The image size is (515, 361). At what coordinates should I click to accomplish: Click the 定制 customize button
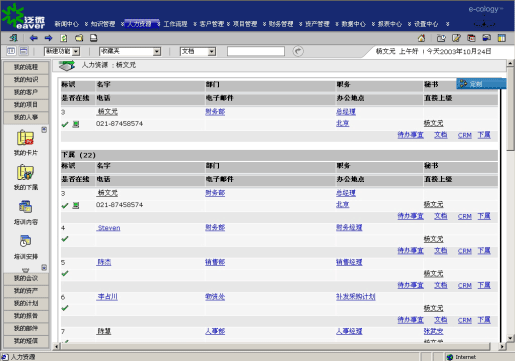pos(481,84)
